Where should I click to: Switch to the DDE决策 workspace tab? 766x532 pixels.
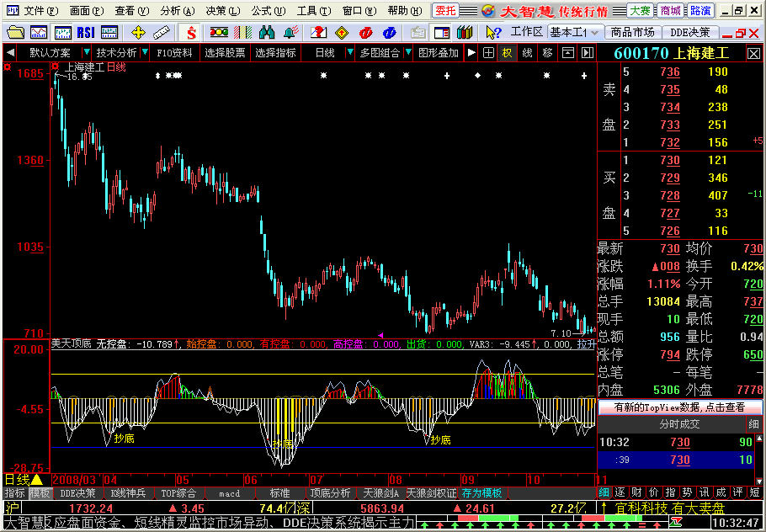(689, 33)
